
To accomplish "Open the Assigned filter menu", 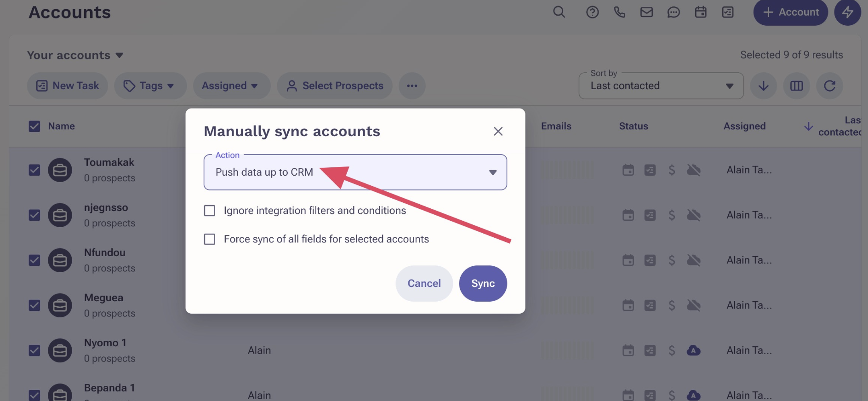I will (x=231, y=86).
